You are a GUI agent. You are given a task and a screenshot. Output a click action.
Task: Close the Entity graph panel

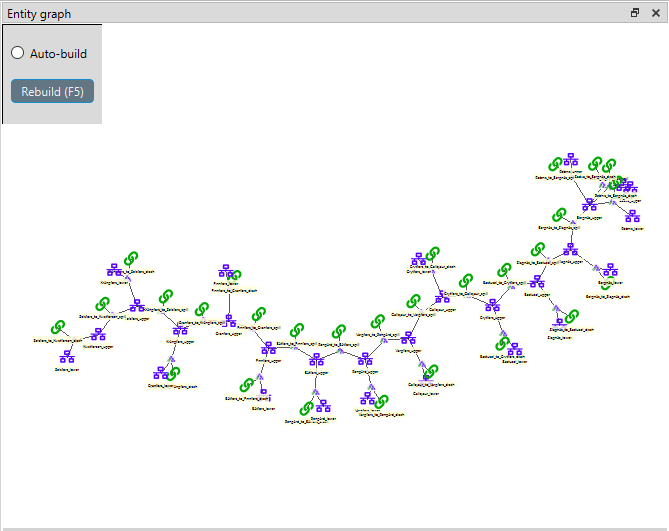click(x=656, y=13)
